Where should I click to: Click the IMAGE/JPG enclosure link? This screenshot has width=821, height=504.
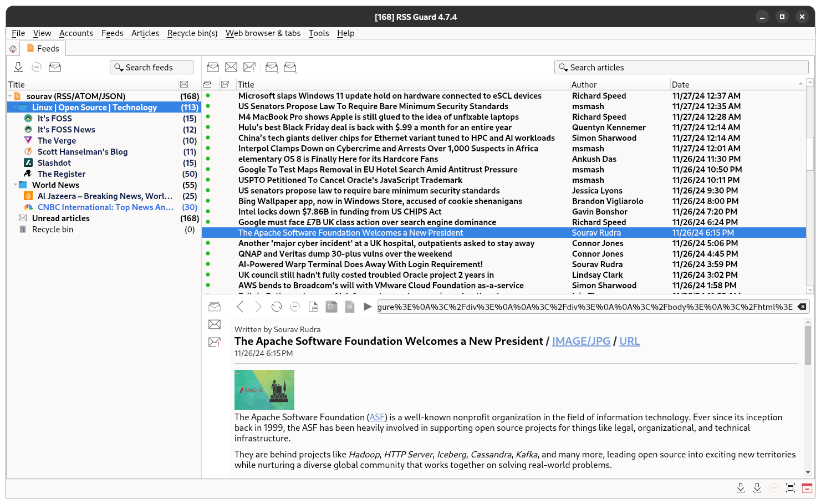point(581,341)
